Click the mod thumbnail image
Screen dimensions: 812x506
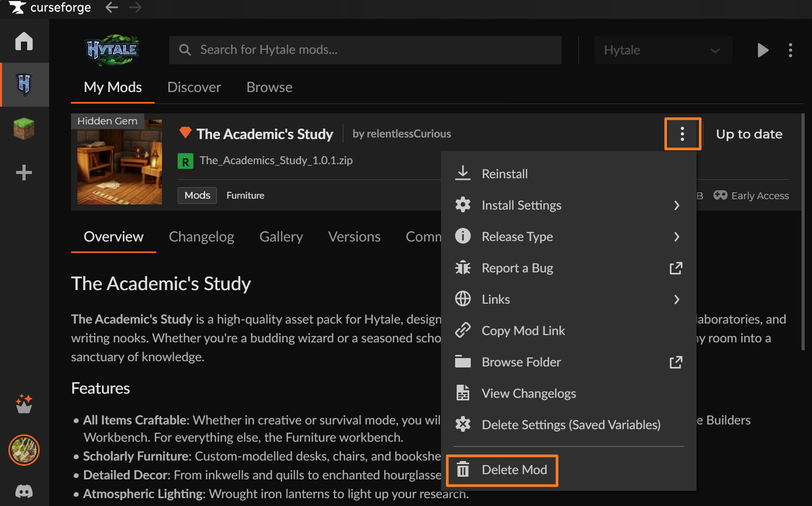[x=120, y=162]
